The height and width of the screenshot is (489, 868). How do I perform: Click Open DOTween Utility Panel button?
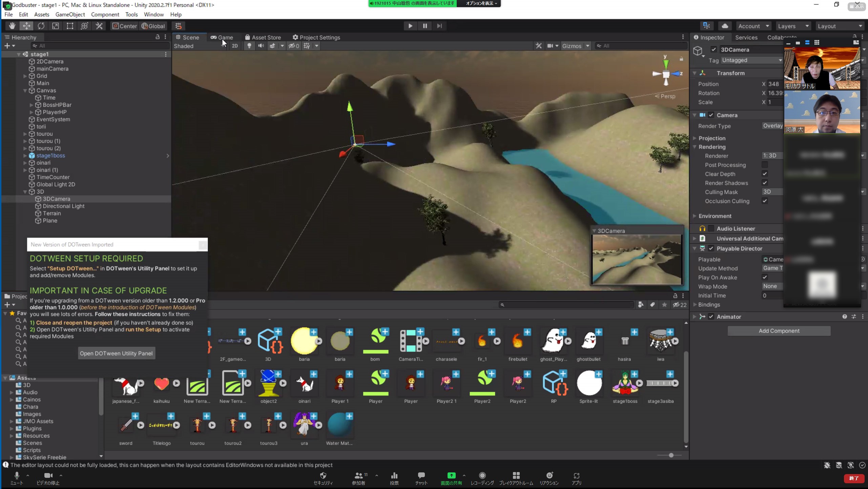click(x=116, y=353)
